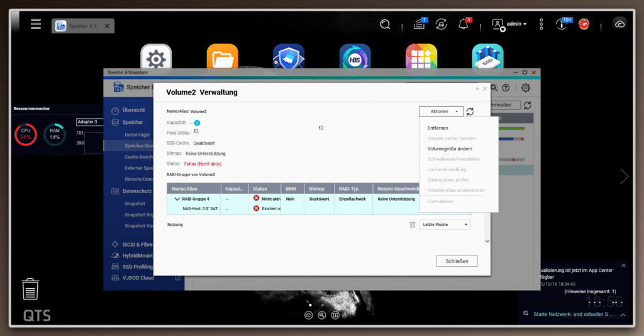This screenshot has height=336, width=644.
Task: Open File Station orange folder icon
Action: 222,59
